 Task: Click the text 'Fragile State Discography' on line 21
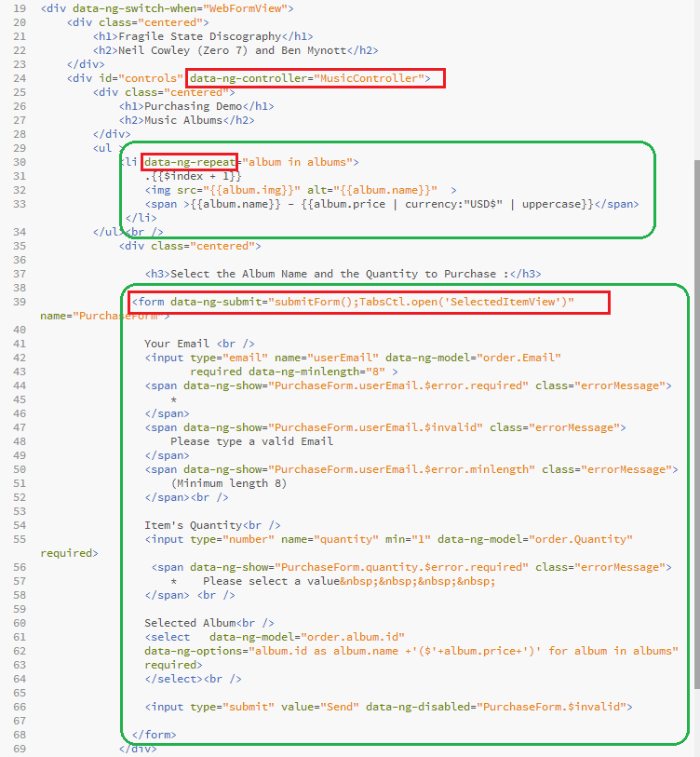pos(199,36)
